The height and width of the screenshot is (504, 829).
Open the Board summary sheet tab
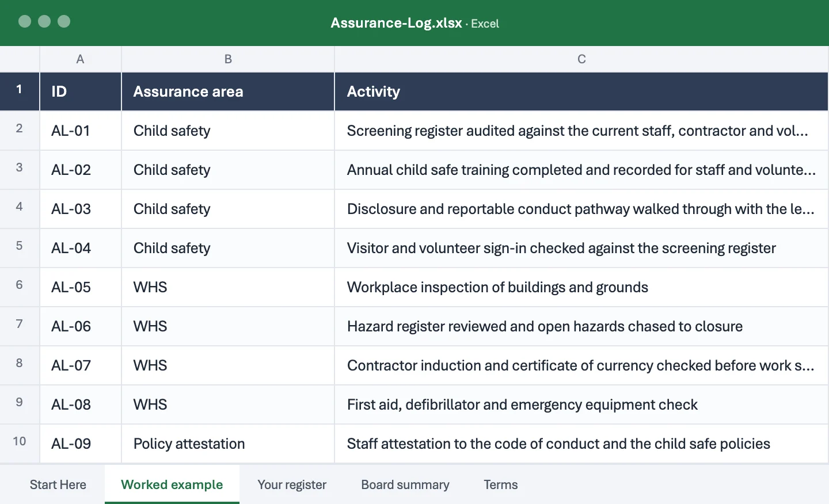405,484
